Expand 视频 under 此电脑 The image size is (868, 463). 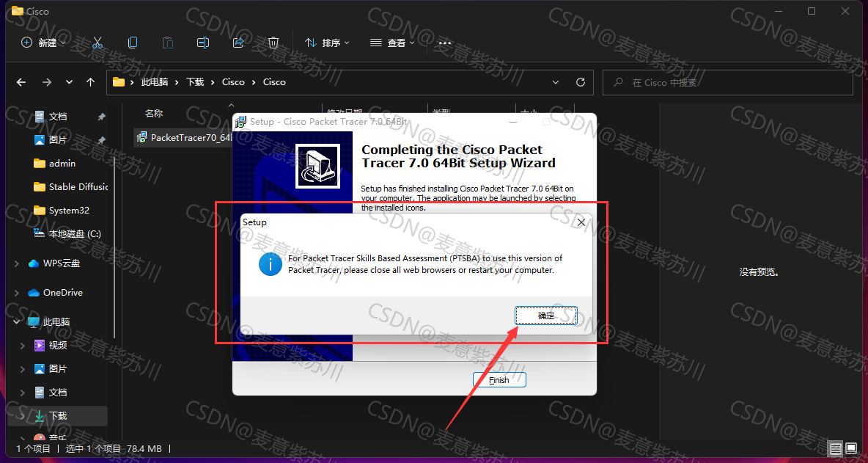click(23, 345)
